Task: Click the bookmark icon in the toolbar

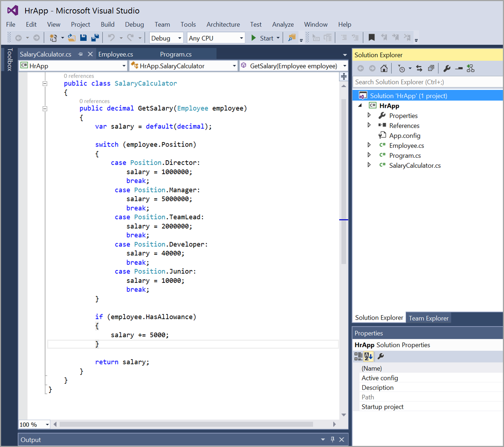Action: [x=372, y=38]
